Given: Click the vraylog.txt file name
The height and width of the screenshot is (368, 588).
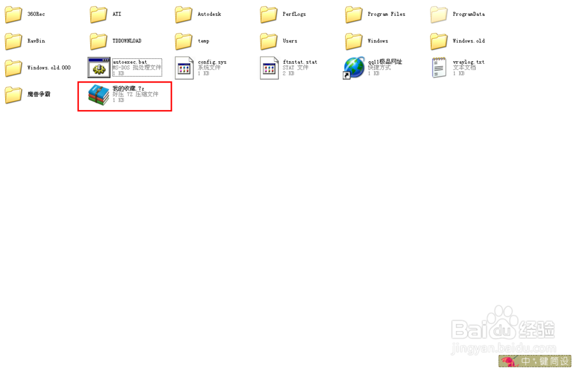Looking at the screenshot, I should click(469, 62).
